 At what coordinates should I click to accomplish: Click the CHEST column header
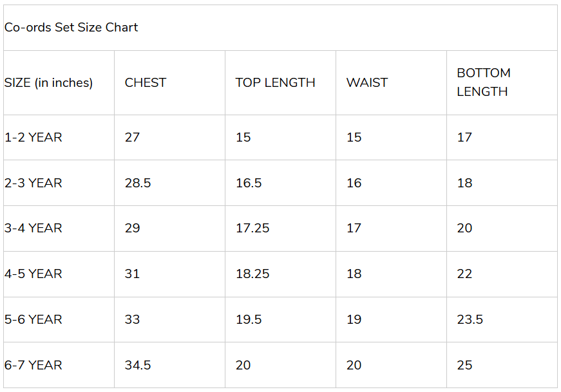[146, 83]
